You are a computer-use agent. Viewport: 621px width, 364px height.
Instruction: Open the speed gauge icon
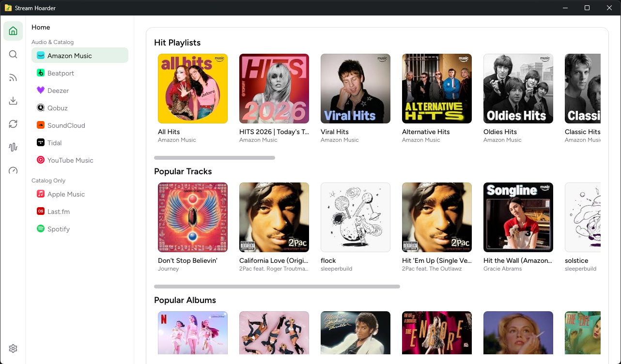13,170
